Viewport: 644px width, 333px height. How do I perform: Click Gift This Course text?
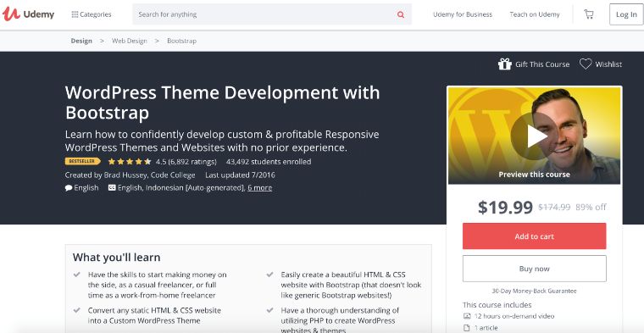[x=542, y=64]
